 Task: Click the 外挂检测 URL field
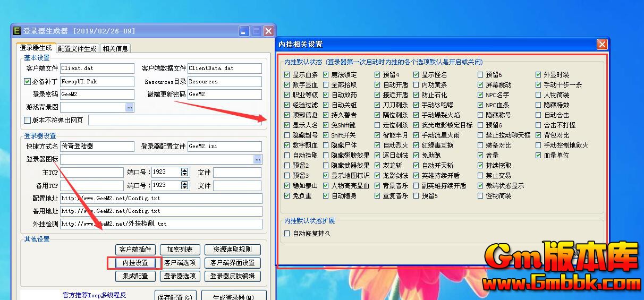pos(161,224)
